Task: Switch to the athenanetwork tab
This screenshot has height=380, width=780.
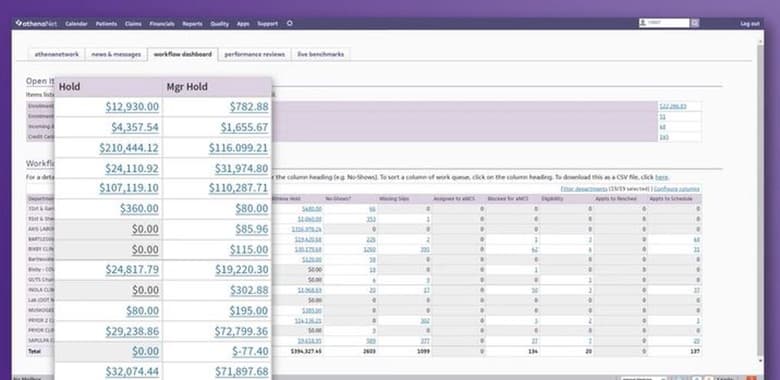Action: tap(57, 54)
